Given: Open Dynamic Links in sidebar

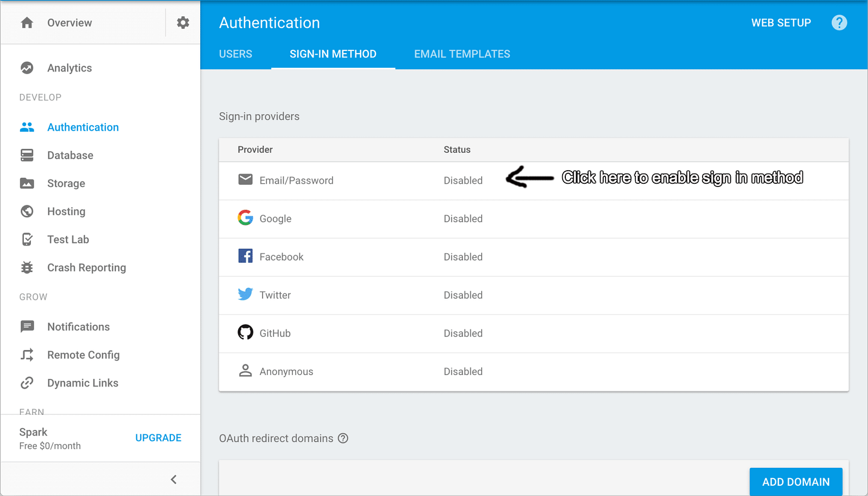Looking at the screenshot, I should point(82,383).
